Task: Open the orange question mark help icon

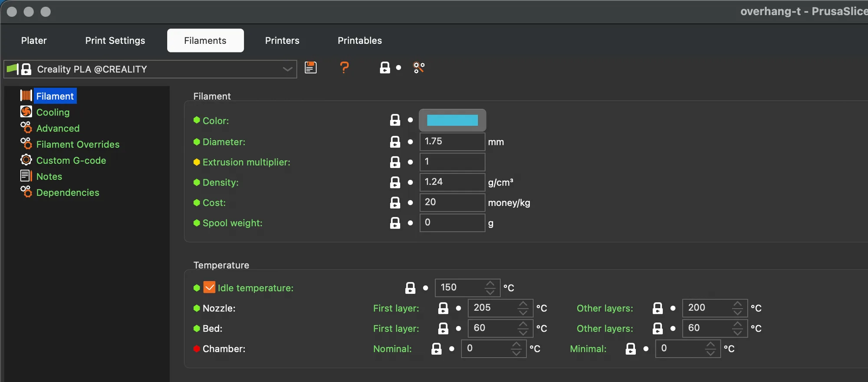Action: click(x=344, y=67)
